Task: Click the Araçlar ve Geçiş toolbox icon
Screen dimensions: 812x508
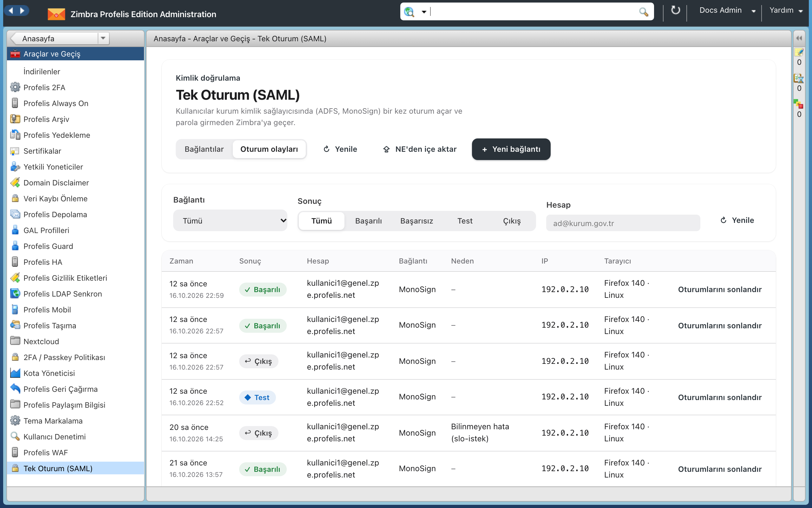Action: [x=15, y=54]
